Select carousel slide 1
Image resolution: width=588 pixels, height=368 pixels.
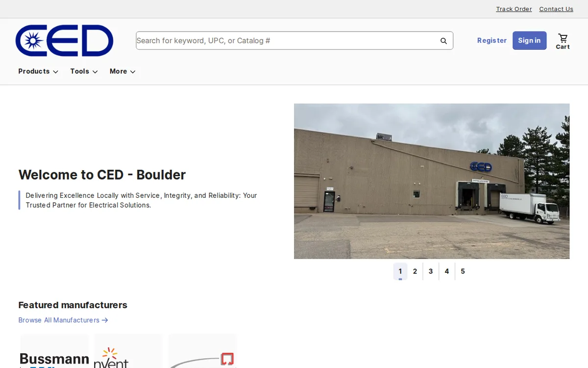[400, 271]
